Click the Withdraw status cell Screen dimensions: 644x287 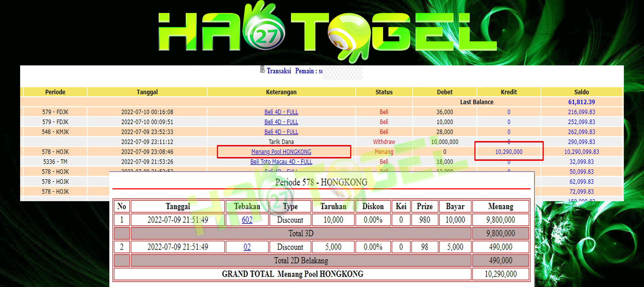click(x=384, y=142)
